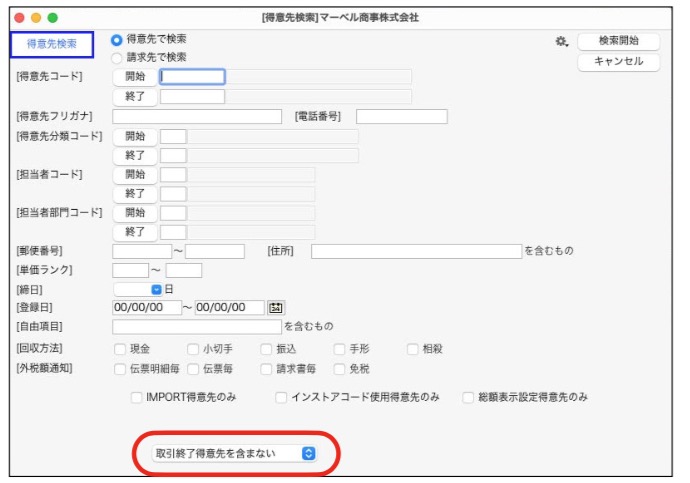Viewport: 690px width, 483px height.
Task: Click the settings gear icon
Action: [x=561, y=42]
